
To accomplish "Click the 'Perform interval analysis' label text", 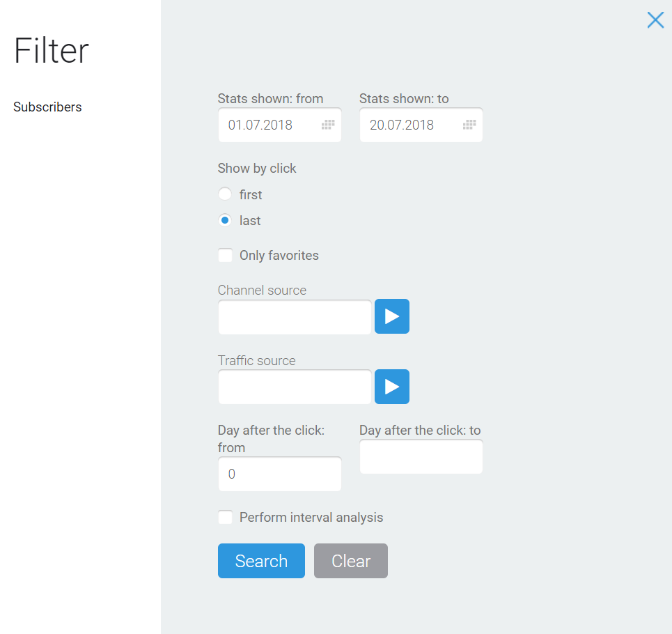I will (311, 518).
